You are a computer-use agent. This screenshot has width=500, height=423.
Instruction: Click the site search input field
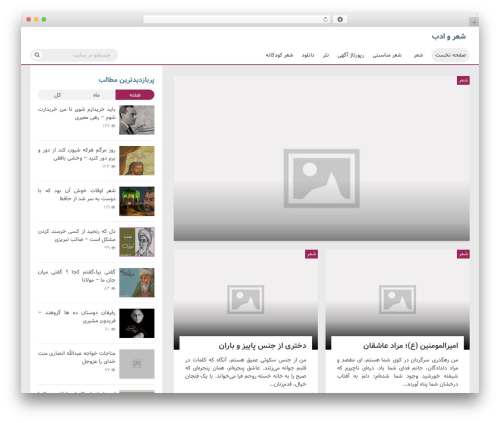75,55
